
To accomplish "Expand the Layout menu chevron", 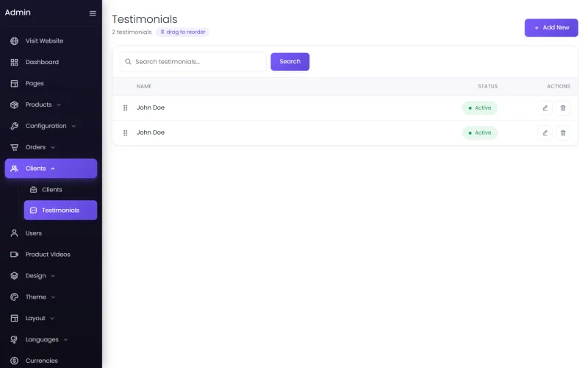I will click(x=52, y=319).
